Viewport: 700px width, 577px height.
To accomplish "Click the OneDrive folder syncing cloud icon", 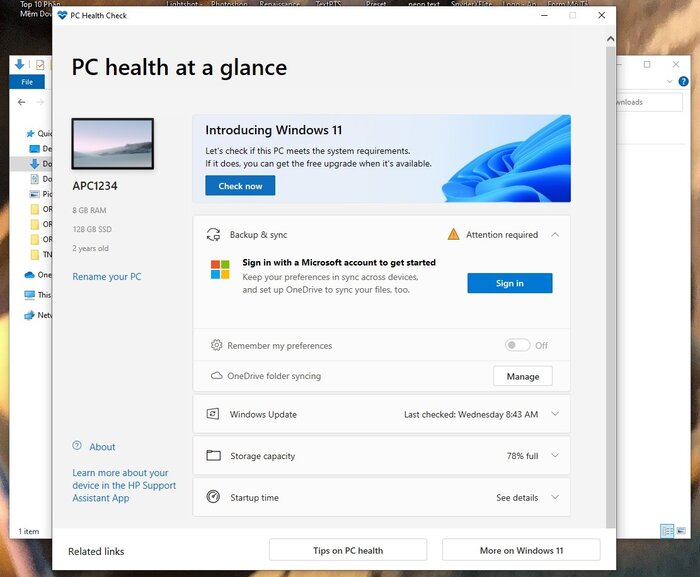I will 217,376.
